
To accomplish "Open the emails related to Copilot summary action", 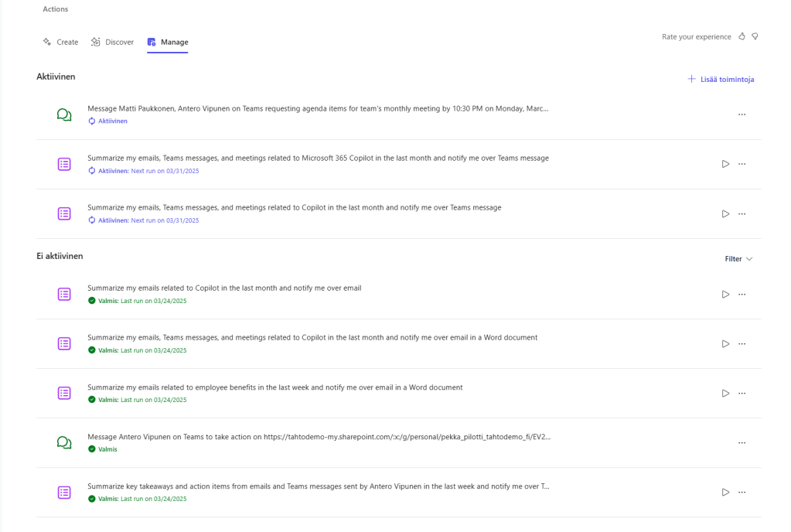I will (x=224, y=288).
